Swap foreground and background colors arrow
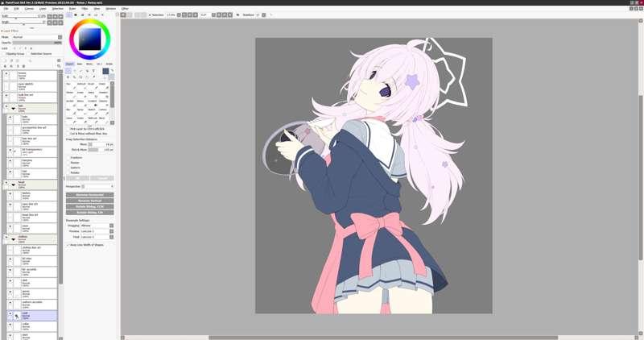 112,70
